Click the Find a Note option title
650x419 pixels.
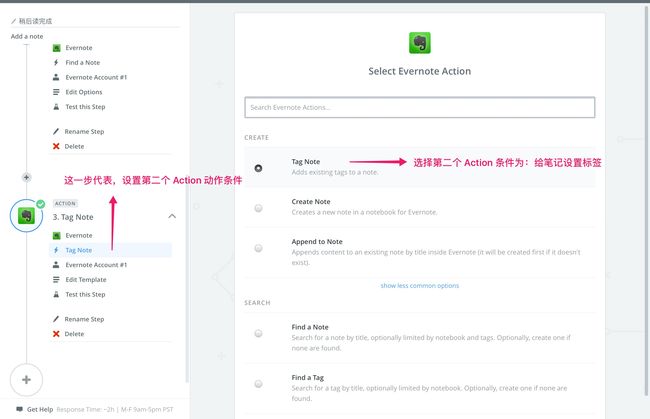point(310,327)
